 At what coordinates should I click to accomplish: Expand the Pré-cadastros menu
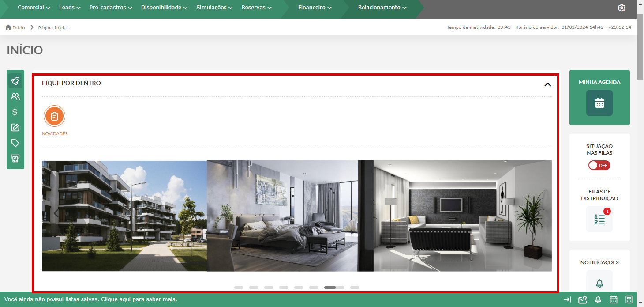111,8
